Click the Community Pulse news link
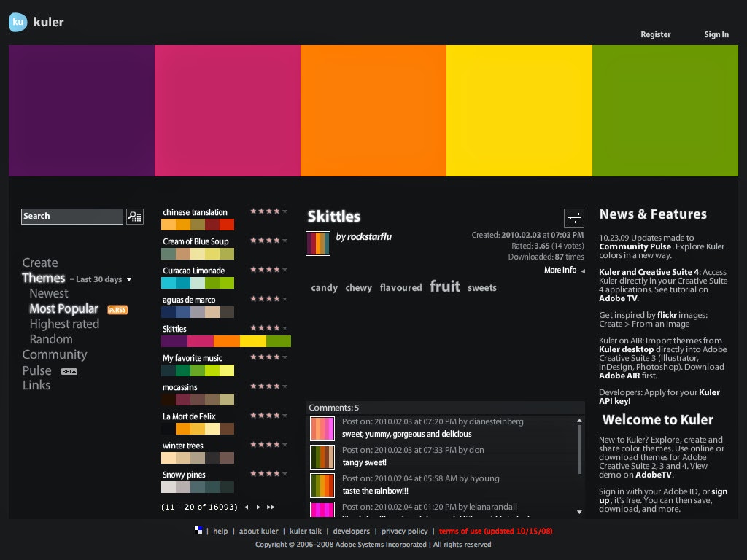Viewport: 747px width, 560px height. [x=635, y=246]
